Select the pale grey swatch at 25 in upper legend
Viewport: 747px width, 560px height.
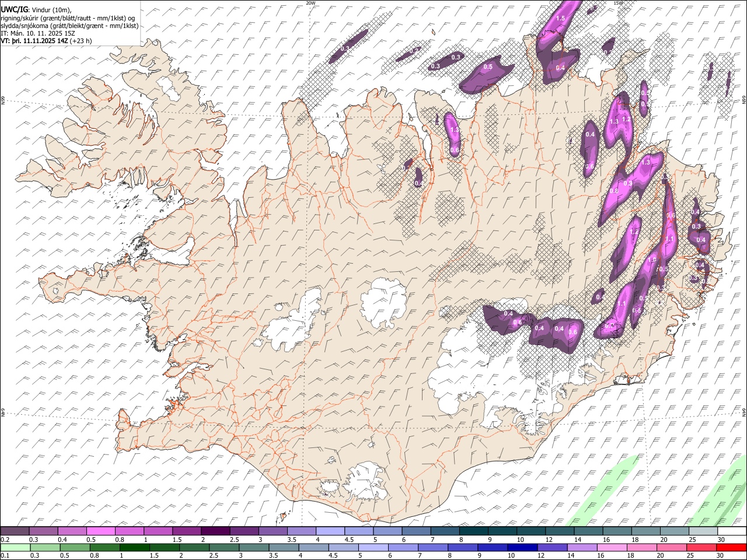(702, 531)
